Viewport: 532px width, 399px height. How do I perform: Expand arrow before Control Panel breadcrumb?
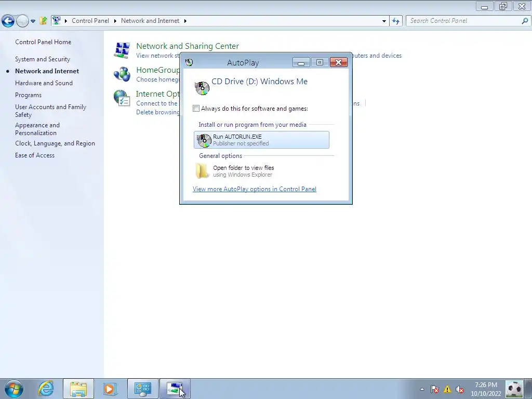66,21
